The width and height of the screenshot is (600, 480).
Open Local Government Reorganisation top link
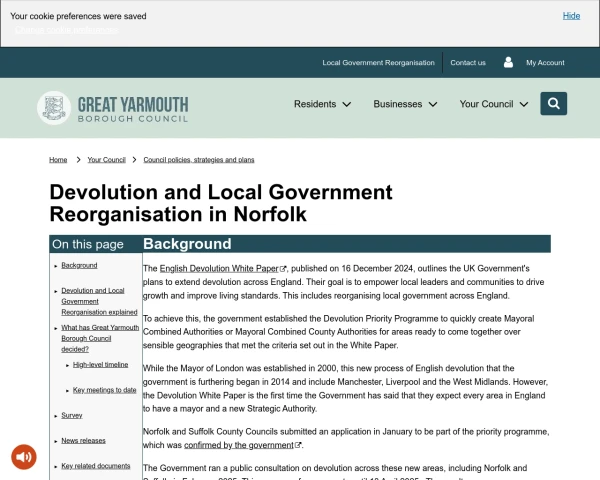[x=378, y=63]
